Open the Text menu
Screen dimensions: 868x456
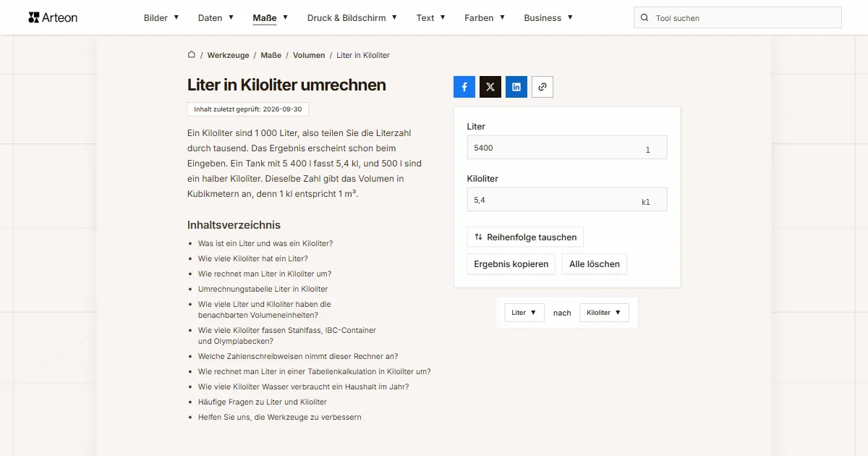point(431,17)
